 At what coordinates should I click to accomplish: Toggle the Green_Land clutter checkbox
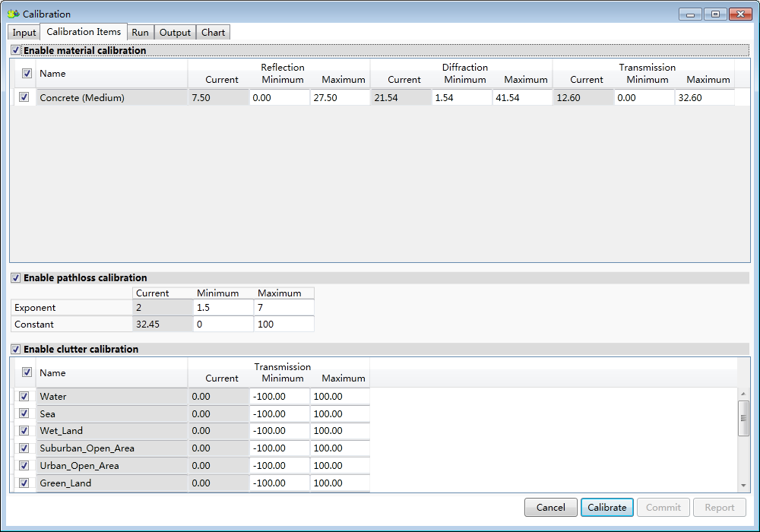(x=24, y=483)
